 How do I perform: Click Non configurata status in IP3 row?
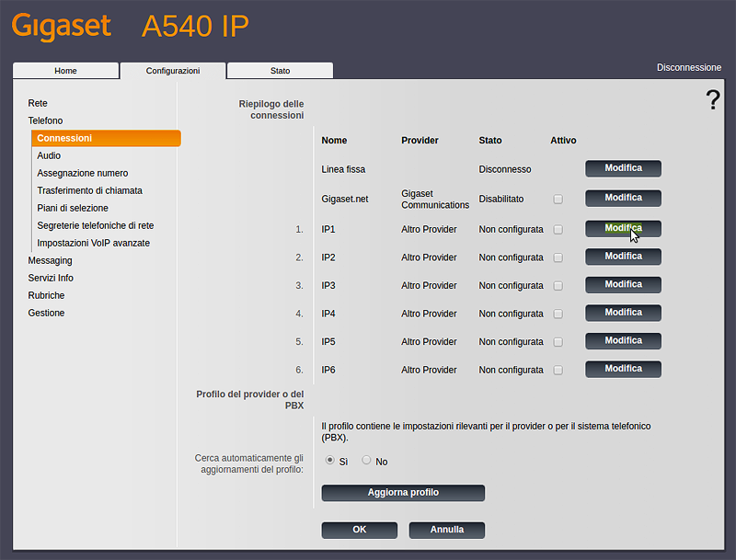(511, 286)
